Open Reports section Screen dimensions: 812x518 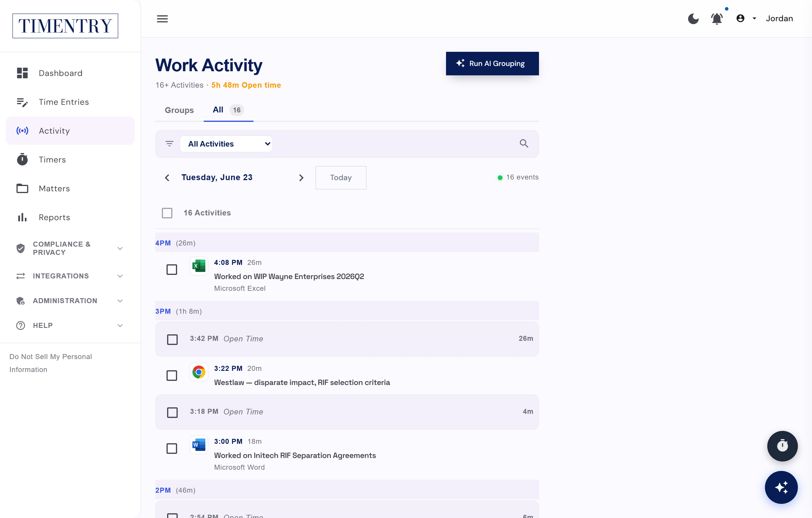point(70,217)
